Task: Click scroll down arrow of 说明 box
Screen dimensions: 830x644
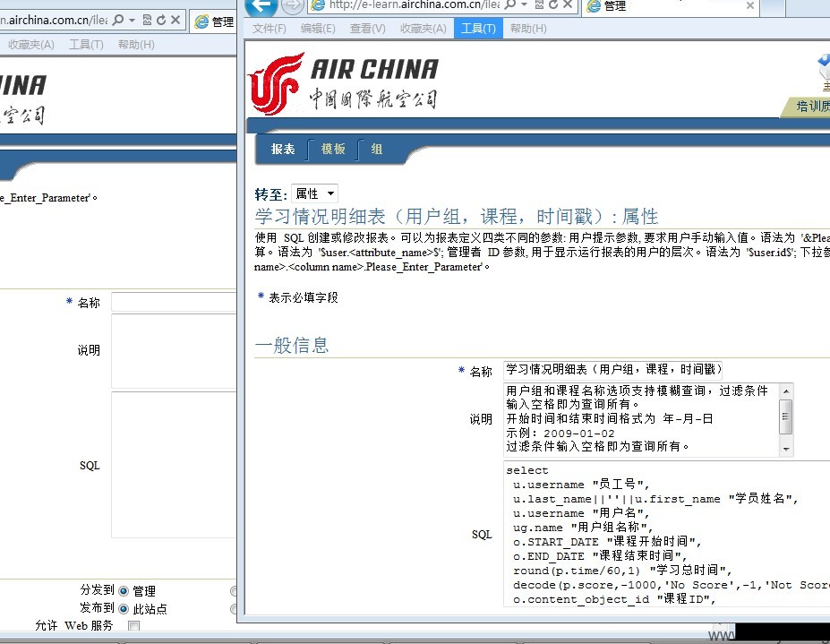Action: [787, 449]
